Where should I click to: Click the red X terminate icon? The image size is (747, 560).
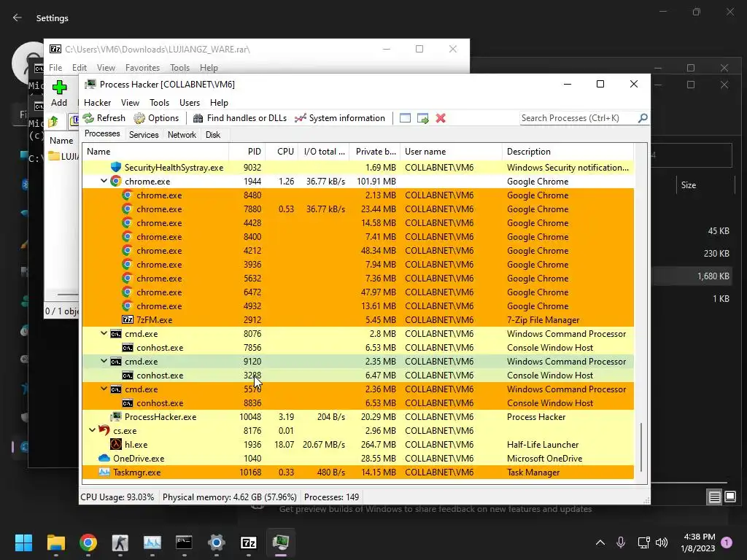pyautogui.click(x=441, y=118)
